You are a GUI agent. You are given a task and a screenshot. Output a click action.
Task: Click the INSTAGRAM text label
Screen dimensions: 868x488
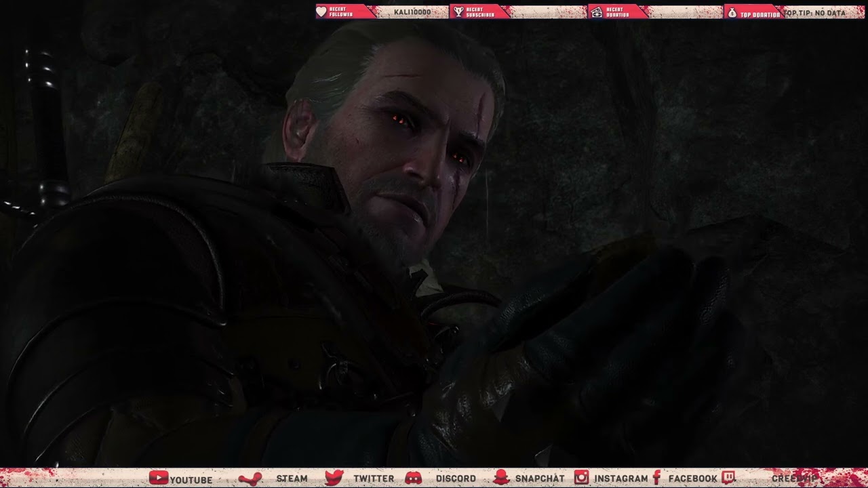click(621, 479)
